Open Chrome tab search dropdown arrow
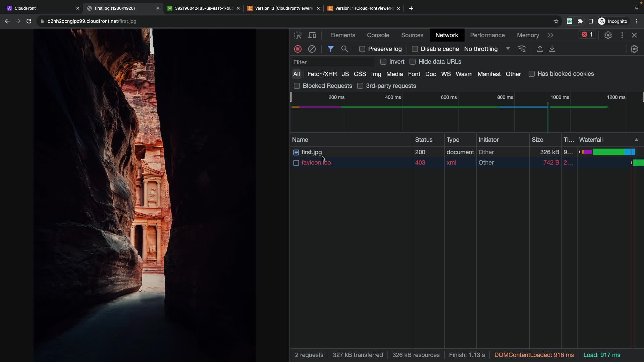 (x=636, y=8)
